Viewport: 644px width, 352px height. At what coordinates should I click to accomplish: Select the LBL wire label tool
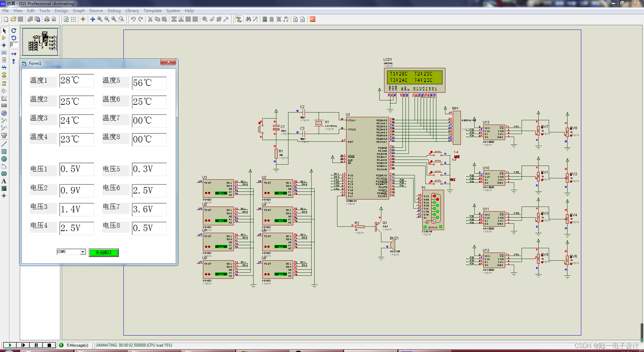pyautogui.click(x=4, y=53)
